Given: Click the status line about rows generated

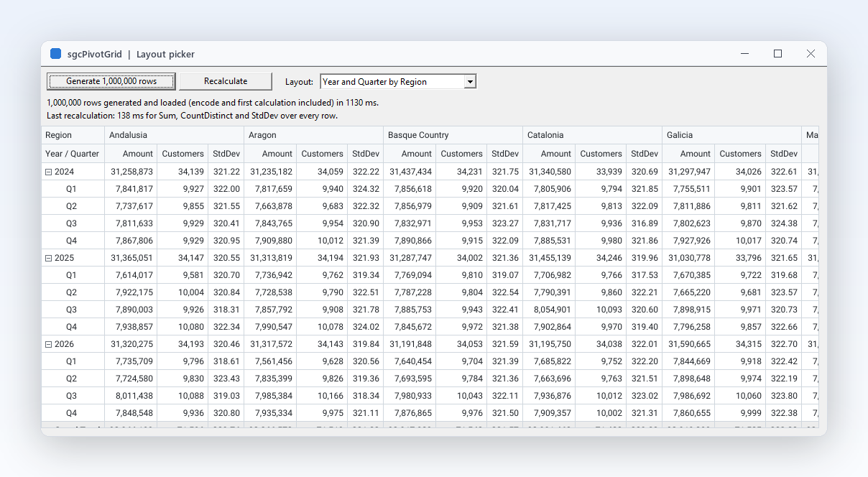Looking at the screenshot, I should (x=213, y=103).
